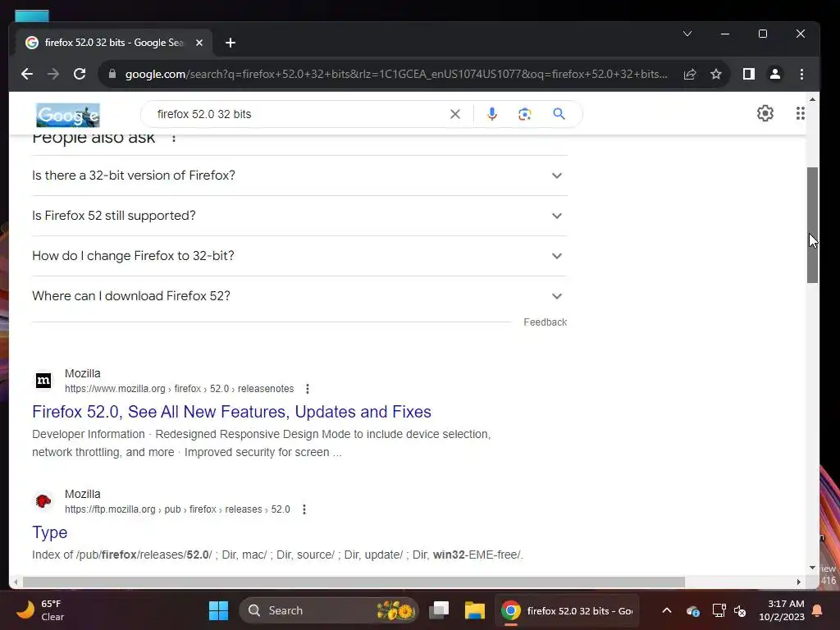
Task: Expand 'Where can I download Firefox 52?'
Action: pos(299,296)
